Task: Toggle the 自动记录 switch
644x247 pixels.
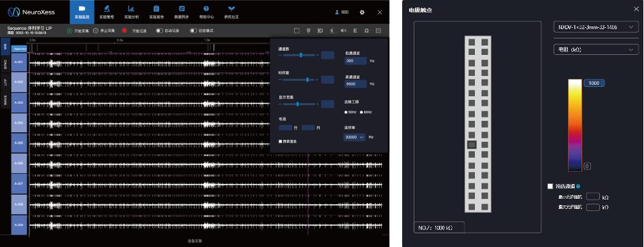Action: click(x=160, y=31)
